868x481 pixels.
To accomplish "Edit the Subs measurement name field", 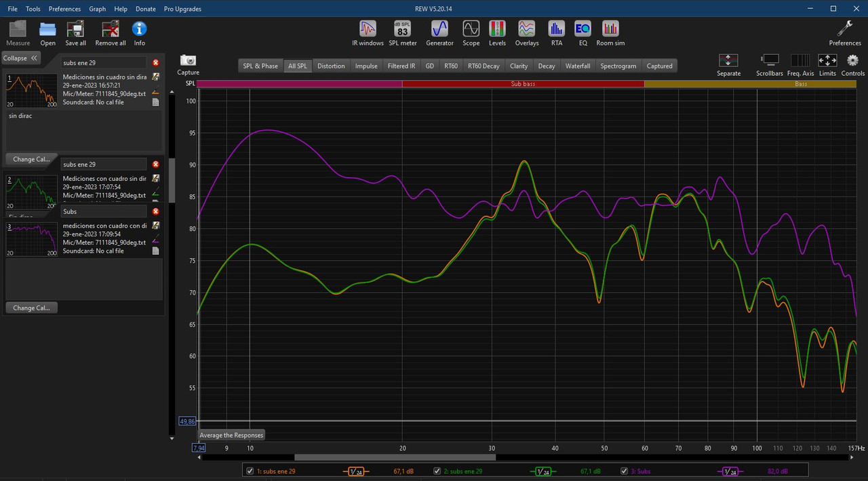I will [104, 212].
